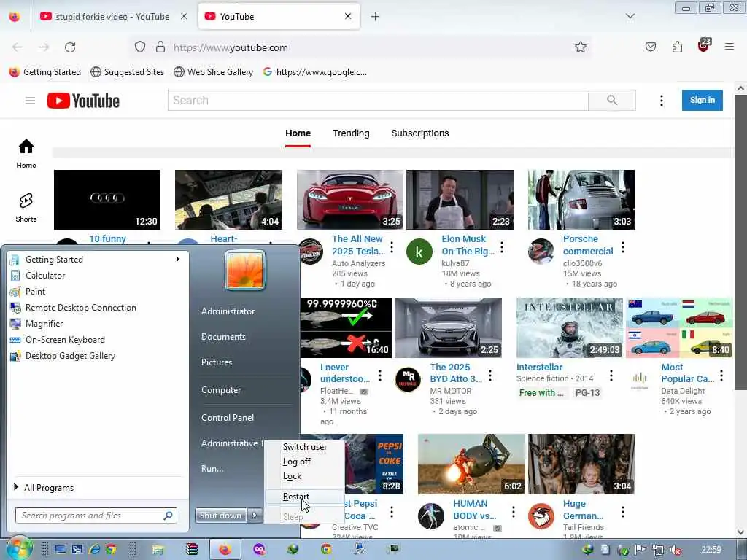Open Firefox extensions puzzle icon

677,47
